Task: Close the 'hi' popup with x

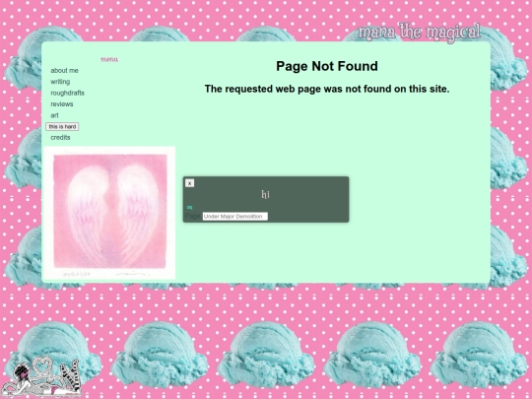Action: (x=190, y=183)
